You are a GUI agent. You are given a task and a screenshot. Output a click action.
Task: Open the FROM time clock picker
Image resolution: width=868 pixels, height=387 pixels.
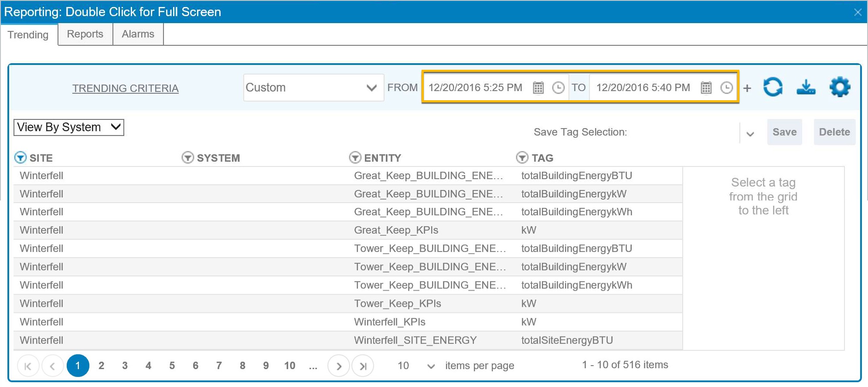point(558,88)
